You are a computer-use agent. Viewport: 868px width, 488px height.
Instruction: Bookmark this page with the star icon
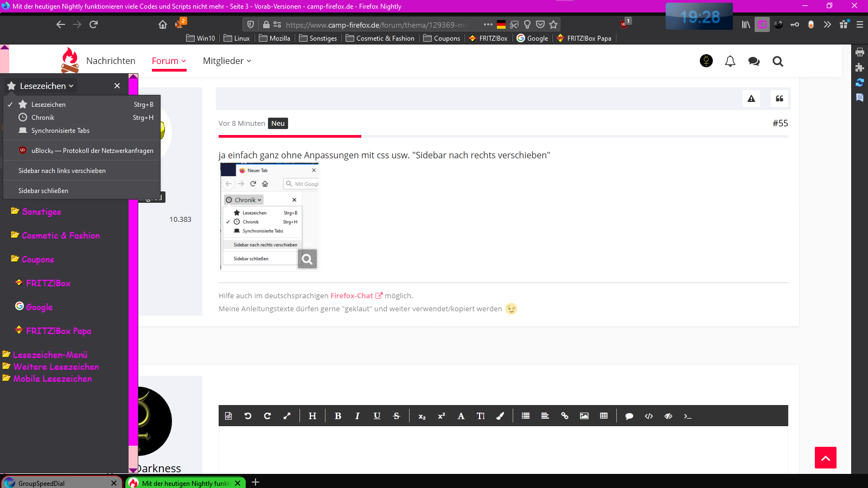pos(553,24)
